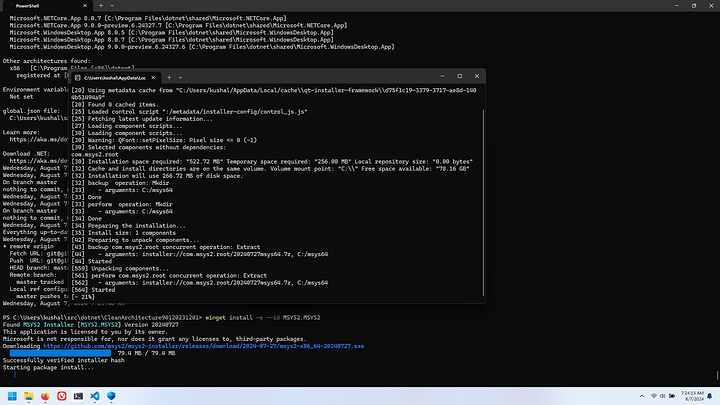Click 'Installation will use 266.72 MB' line
The height and width of the screenshot is (405, 720).
click(x=165, y=176)
